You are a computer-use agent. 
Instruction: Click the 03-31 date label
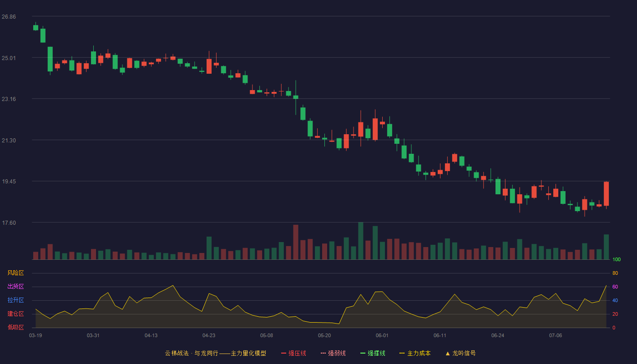93,335
